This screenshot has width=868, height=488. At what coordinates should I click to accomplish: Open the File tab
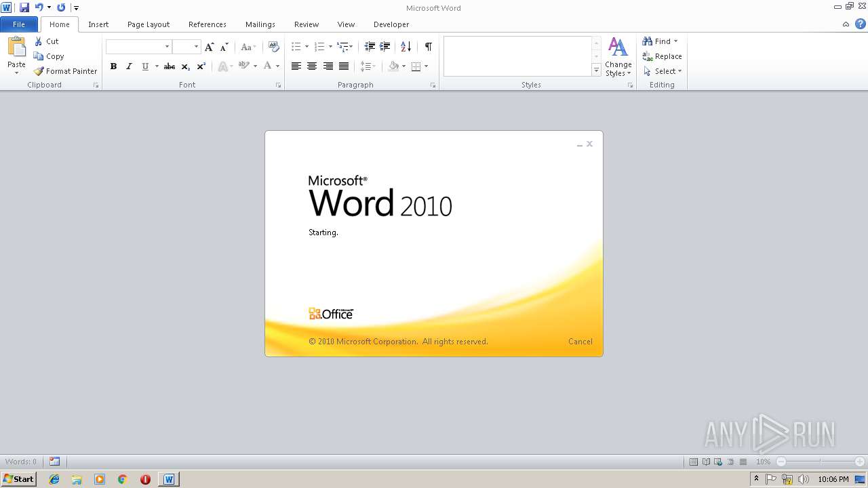point(19,24)
